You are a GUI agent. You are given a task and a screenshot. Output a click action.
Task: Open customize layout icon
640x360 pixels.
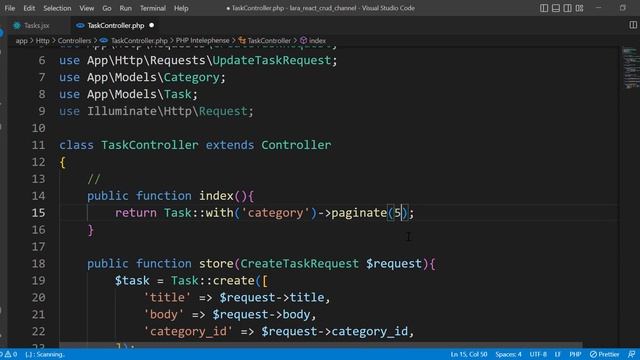coord(580,8)
